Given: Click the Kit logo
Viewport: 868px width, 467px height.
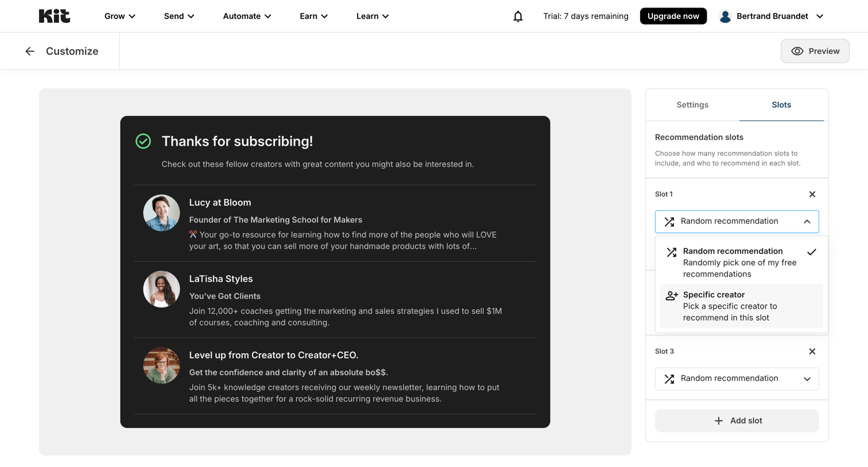Looking at the screenshot, I should (x=55, y=16).
